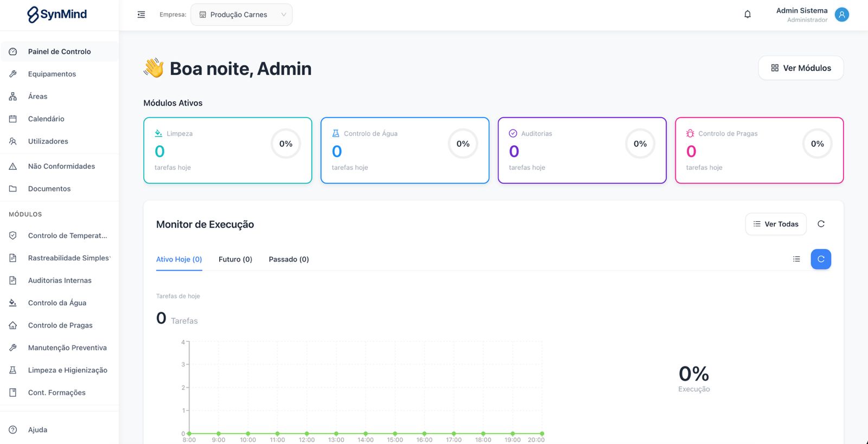Click the notification bell icon
The image size is (868, 444).
coord(748,15)
